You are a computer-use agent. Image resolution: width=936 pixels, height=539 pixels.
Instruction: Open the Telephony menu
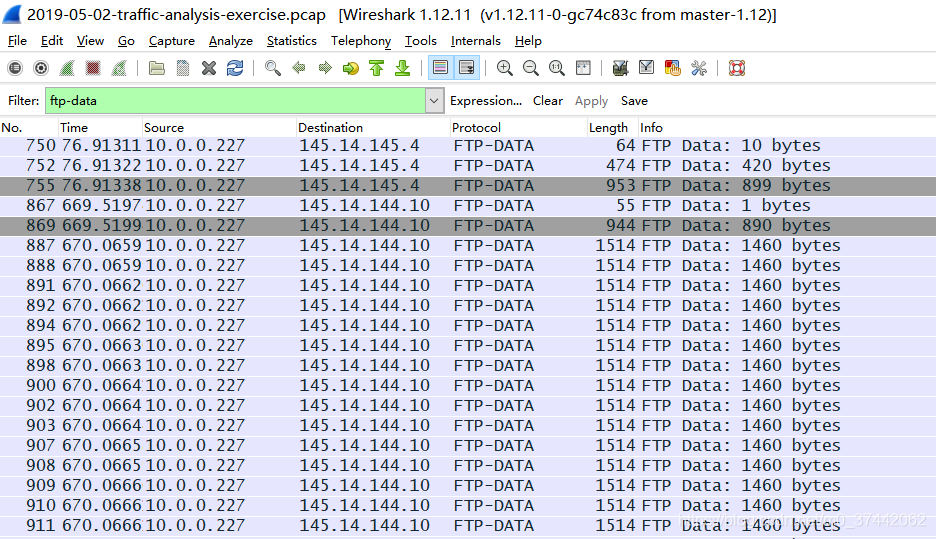click(x=361, y=41)
